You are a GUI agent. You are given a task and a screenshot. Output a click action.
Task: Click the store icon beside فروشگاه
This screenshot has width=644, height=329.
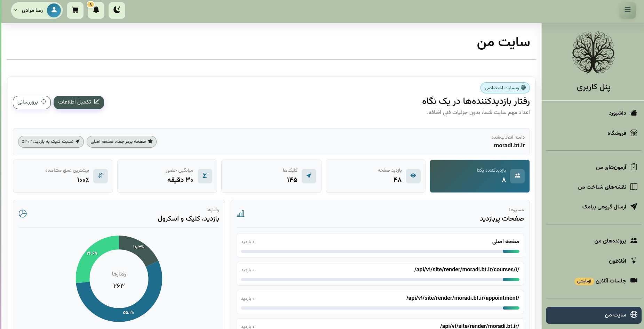pos(634,133)
